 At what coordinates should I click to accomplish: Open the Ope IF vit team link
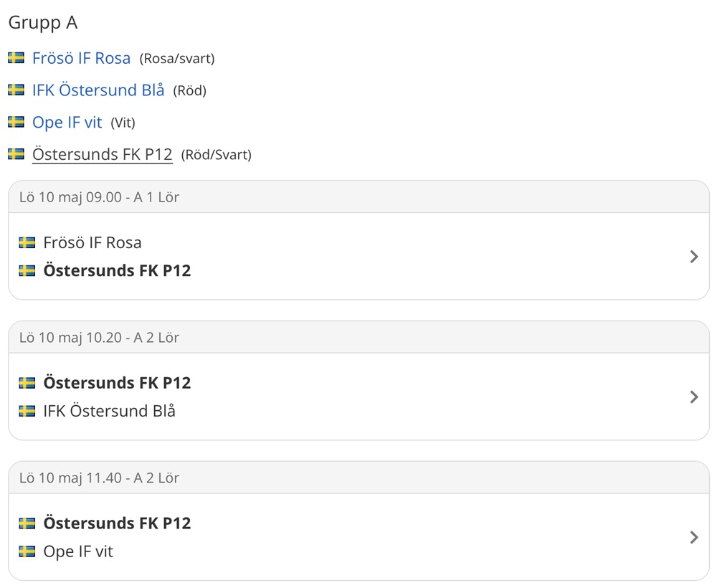click(x=67, y=123)
